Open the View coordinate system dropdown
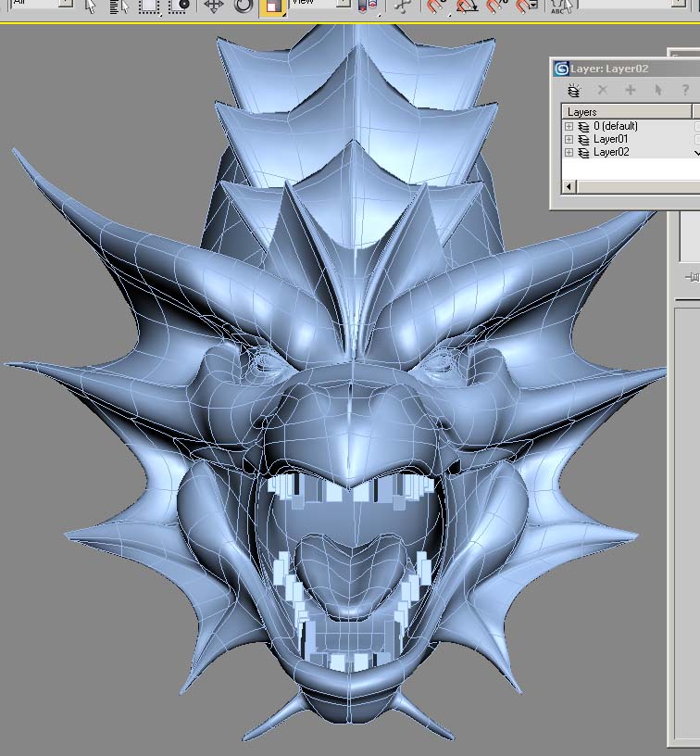Screen dimensions: 700x756 [344, 3]
